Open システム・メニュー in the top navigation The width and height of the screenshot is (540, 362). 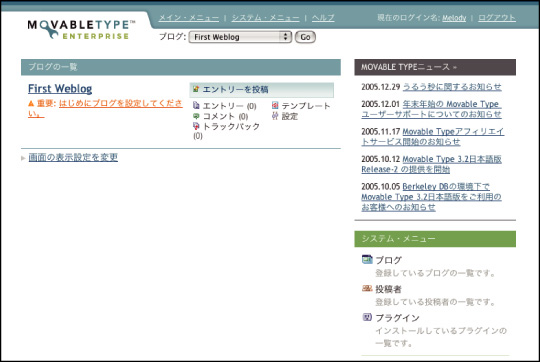[x=266, y=18]
